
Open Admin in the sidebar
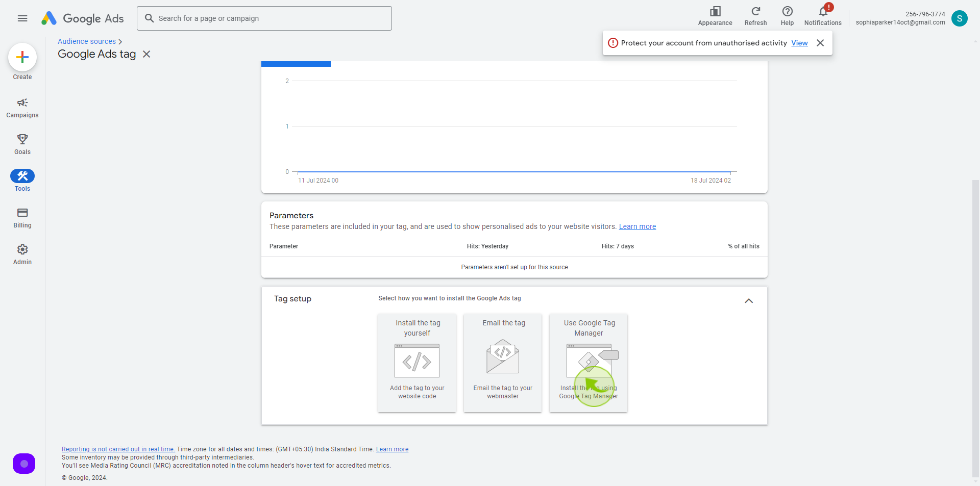(22, 254)
